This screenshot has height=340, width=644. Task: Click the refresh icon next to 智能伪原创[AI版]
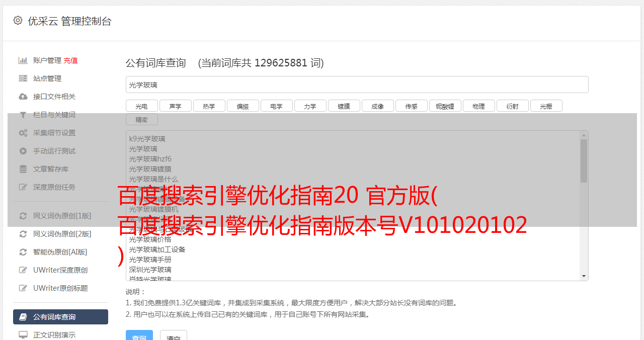(x=23, y=252)
